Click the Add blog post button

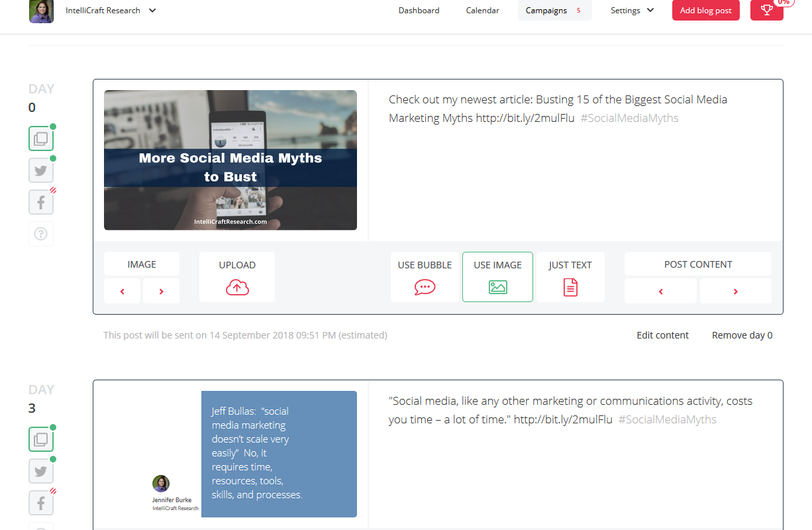click(705, 11)
